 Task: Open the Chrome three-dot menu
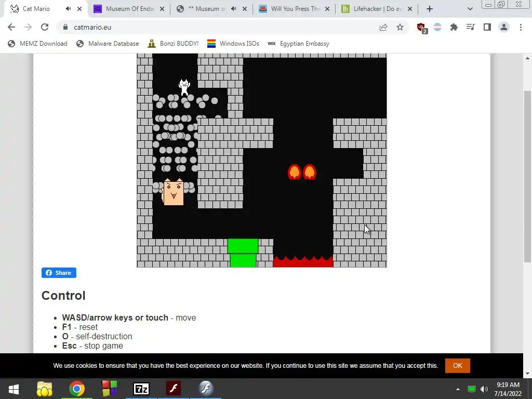click(x=521, y=27)
